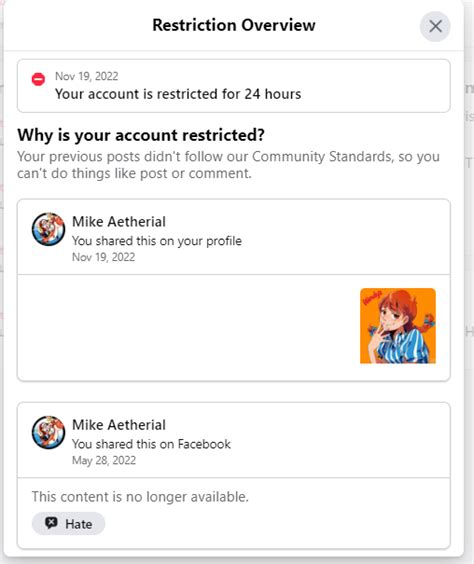Click the Hate speech bubble icon
The image size is (474, 564).
[x=51, y=523]
